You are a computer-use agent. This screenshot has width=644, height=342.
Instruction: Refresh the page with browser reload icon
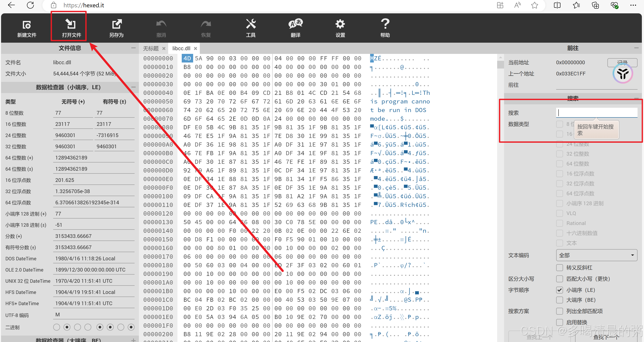tap(30, 5)
